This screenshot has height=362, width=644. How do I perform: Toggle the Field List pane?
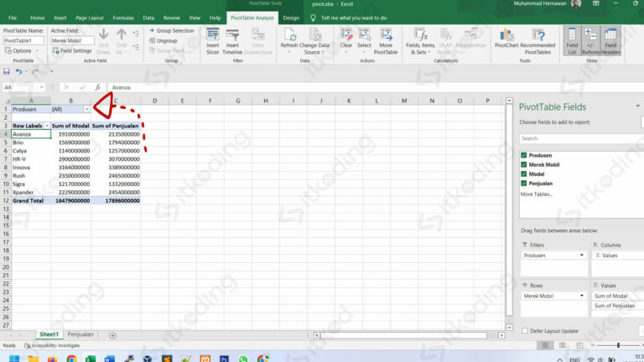tap(572, 41)
